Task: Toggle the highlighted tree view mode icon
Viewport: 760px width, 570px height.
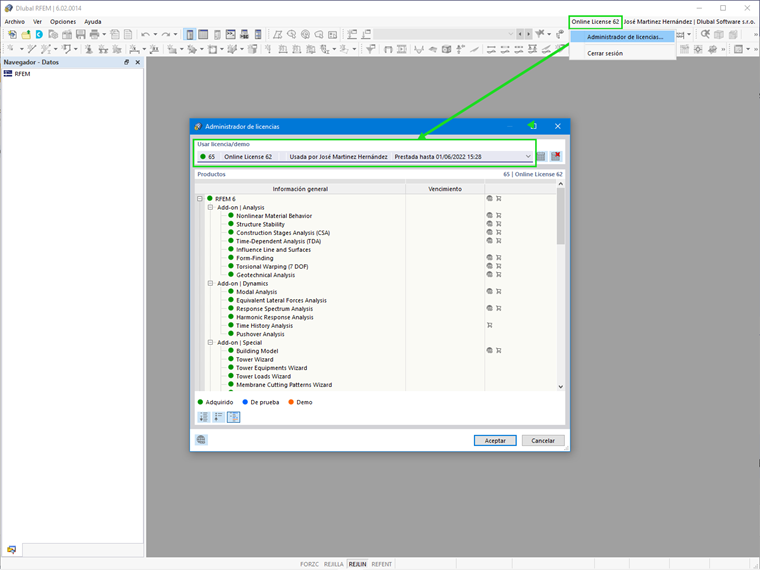Action: point(234,417)
